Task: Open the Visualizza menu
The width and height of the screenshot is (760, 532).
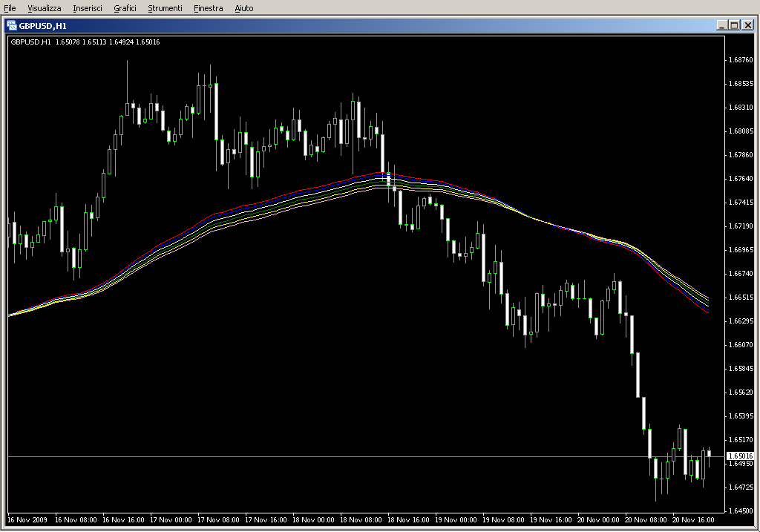Action: 44,8
